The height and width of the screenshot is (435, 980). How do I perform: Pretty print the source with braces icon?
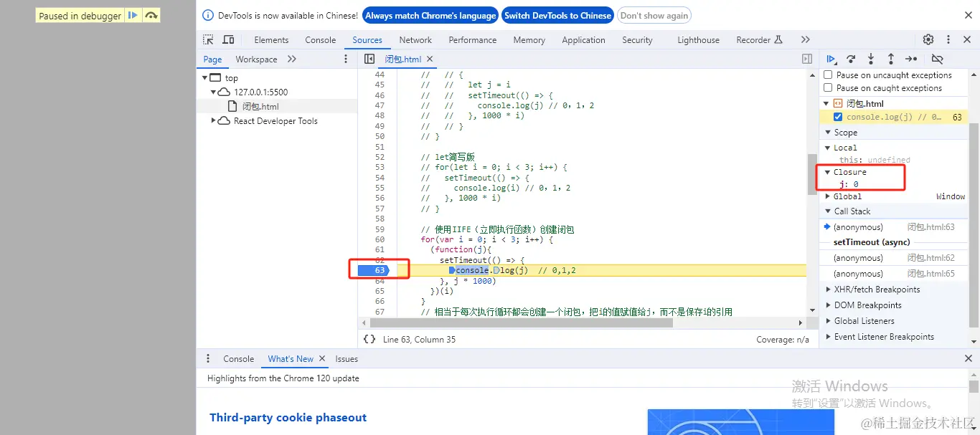[x=369, y=340]
